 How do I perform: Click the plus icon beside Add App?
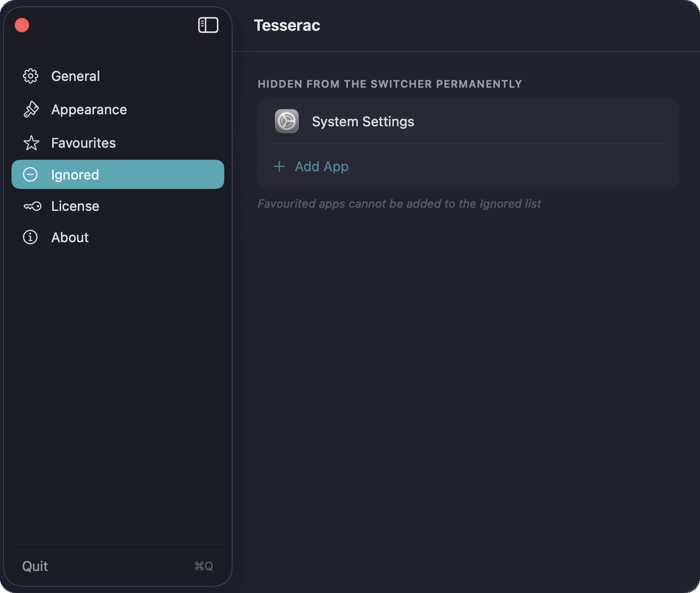279,167
